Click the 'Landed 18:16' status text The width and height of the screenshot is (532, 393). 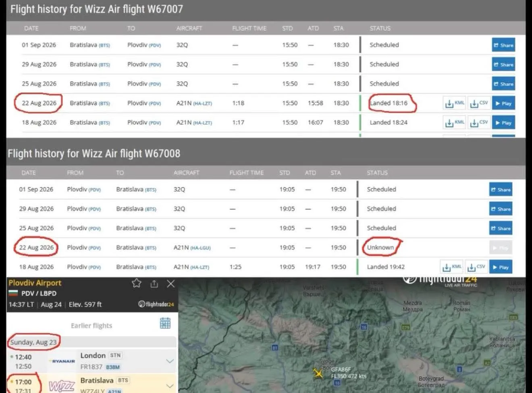click(389, 103)
